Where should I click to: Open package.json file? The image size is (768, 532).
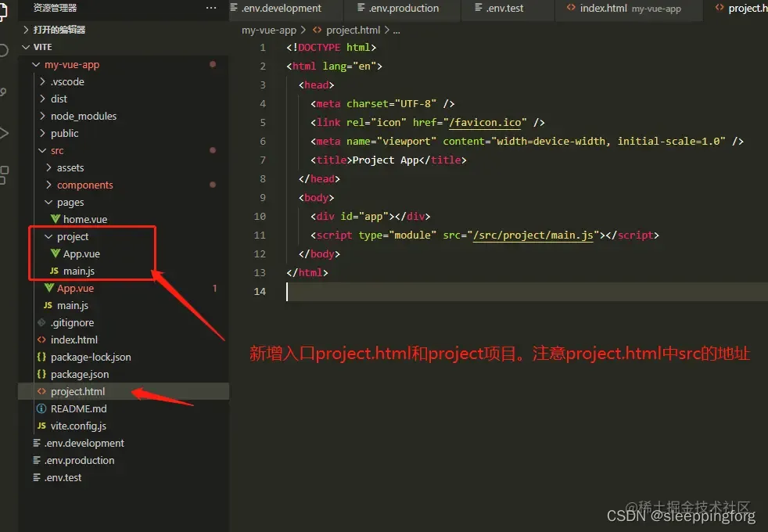coord(80,374)
